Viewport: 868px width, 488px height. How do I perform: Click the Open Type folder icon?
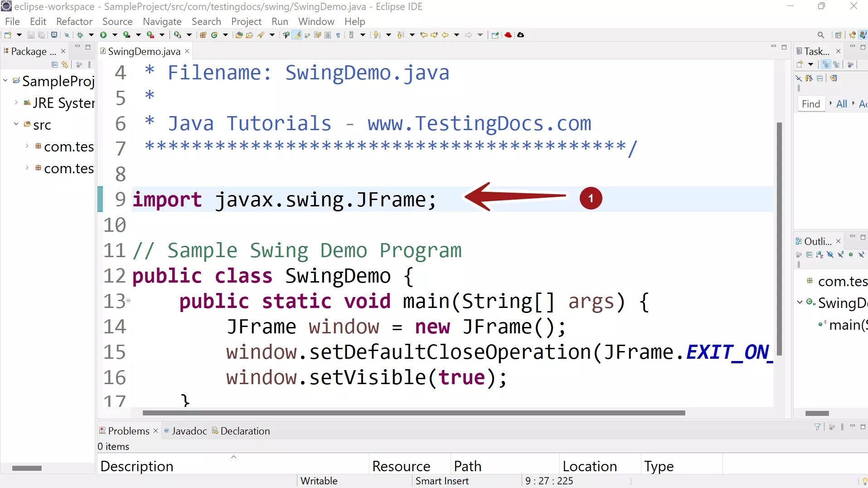(239, 35)
